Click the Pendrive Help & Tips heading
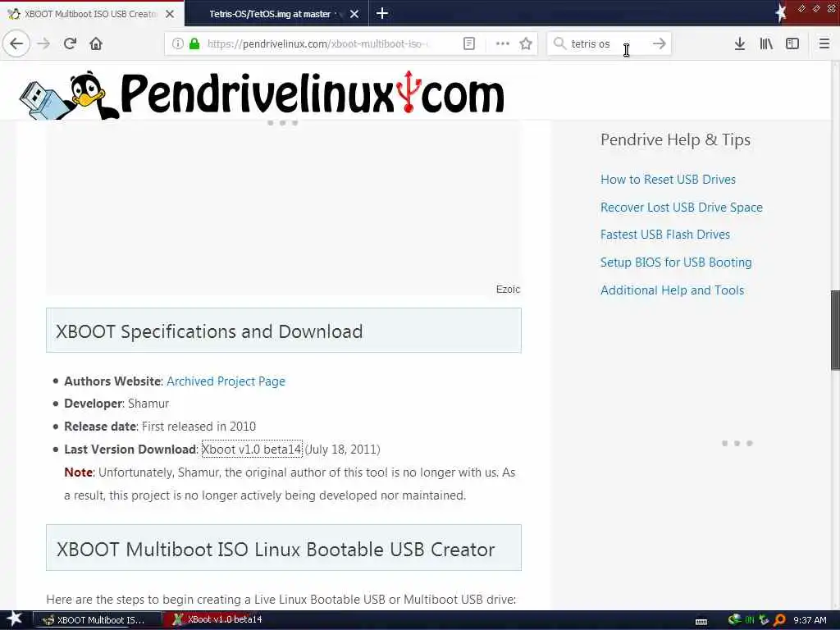Screen dimensions: 840x630 pyautogui.click(x=675, y=139)
